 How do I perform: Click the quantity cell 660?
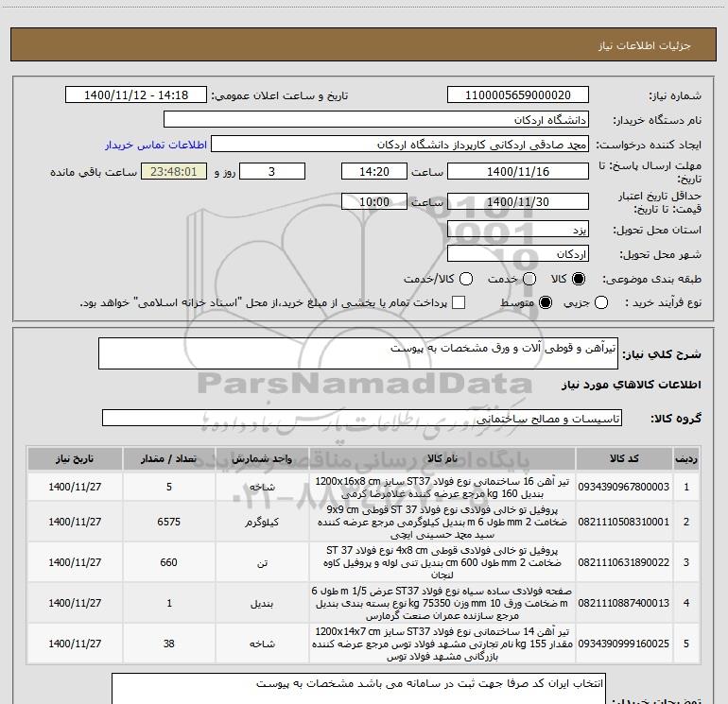point(168,562)
